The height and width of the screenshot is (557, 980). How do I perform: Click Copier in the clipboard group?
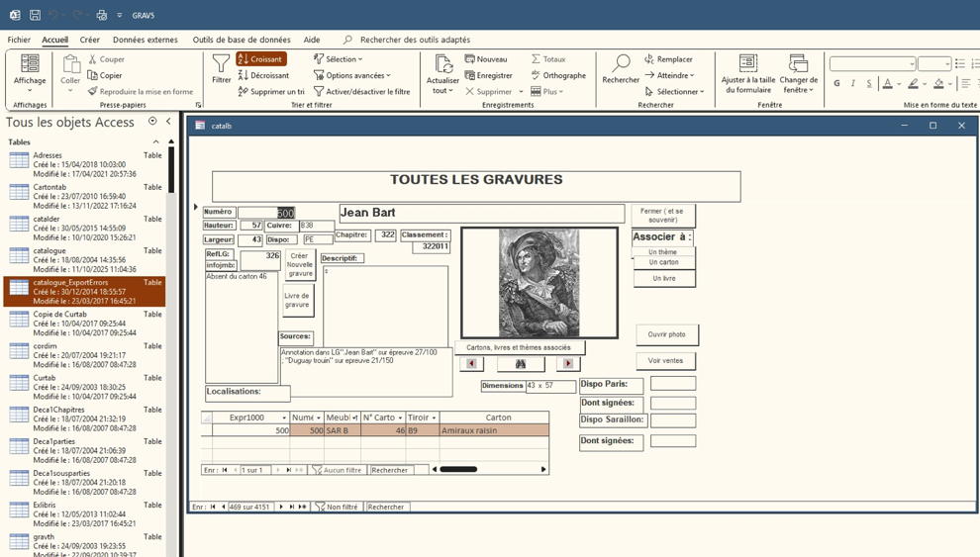coord(105,75)
